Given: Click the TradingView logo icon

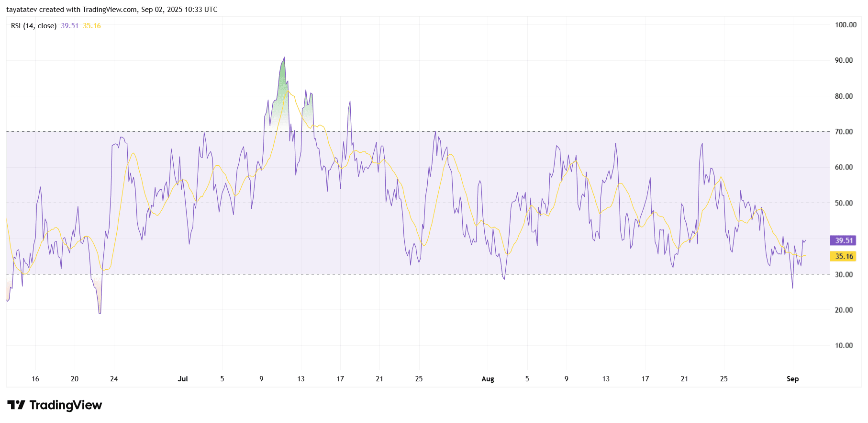Looking at the screenshot, I should pyautogui.click(x=16, y=405).
